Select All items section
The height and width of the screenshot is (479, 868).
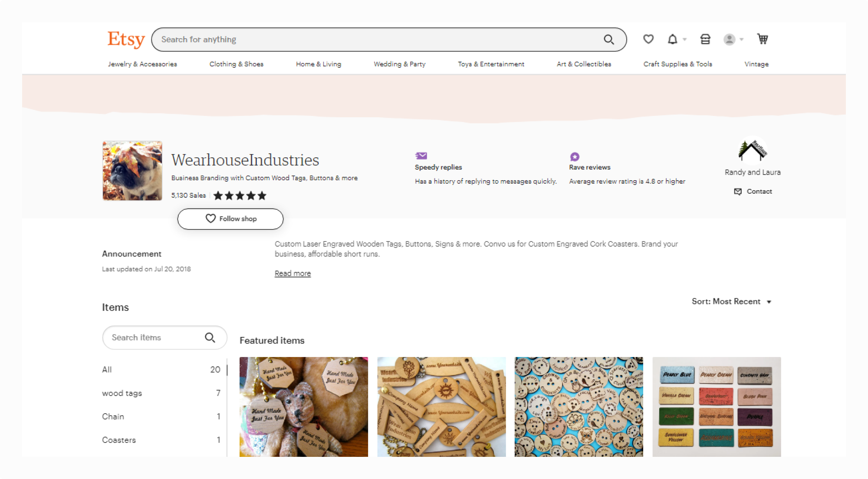tap(161, 370)
